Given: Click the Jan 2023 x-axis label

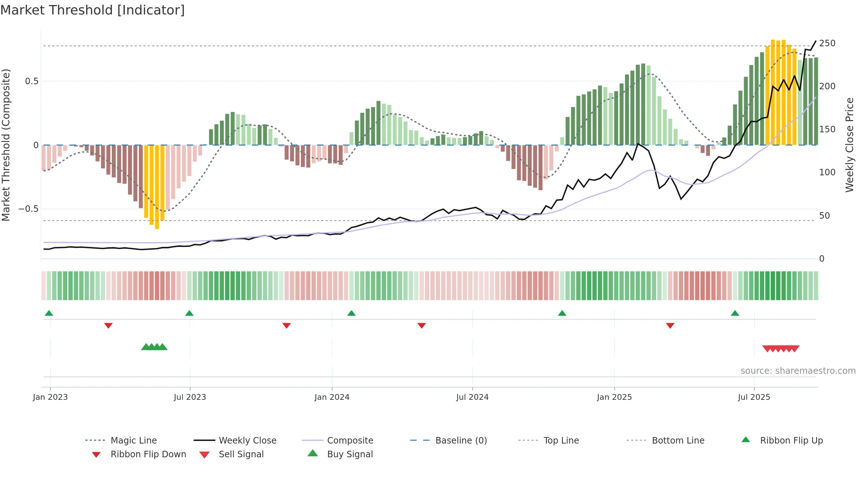Looking at the screenshot, I should (50, 397).
